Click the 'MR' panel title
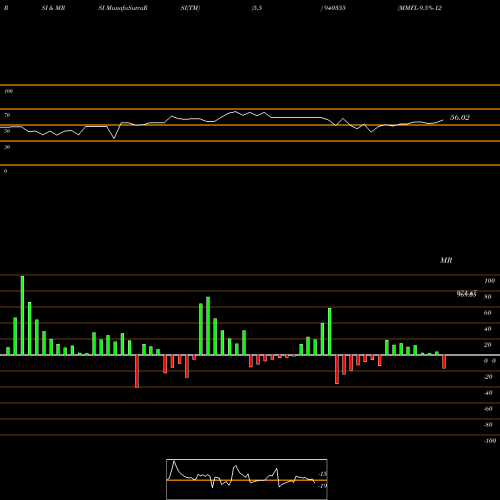 click(446, 260)
